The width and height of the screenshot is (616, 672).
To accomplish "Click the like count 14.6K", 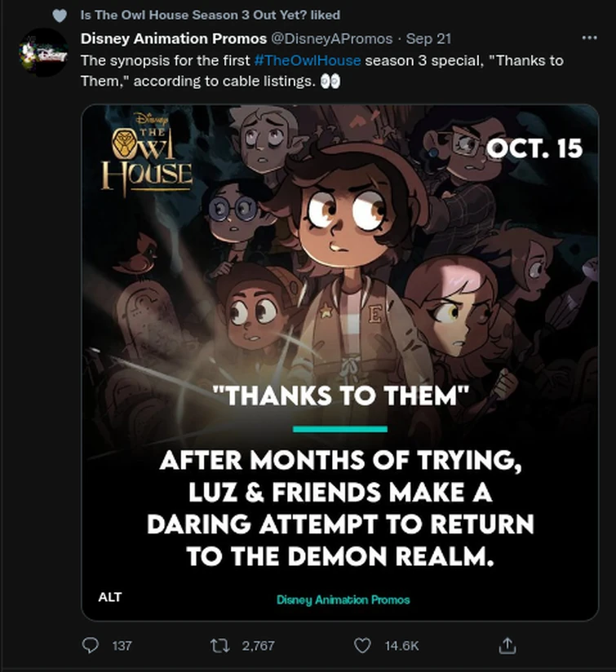I will [x=401, y=645].
